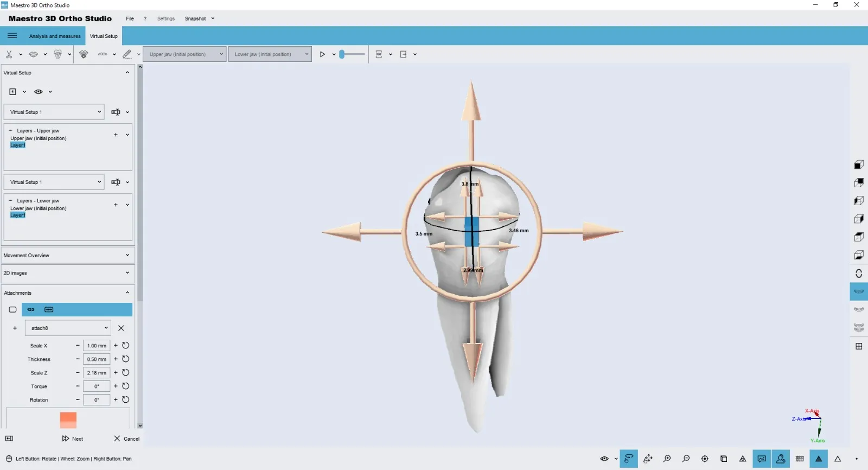The height and width of the screenshot is (470, 868).
Task: Click the zoom out magnifier icon
Action: (686, 459)
